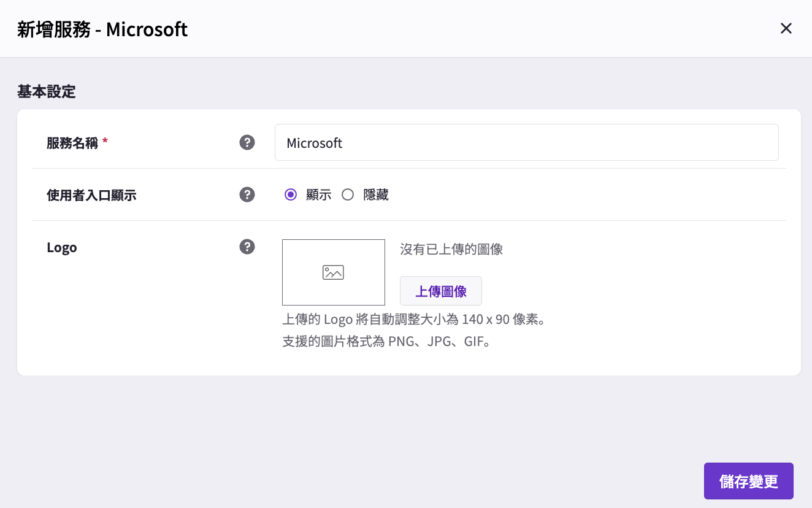Focus the 服務名稱 input field

[527, 142]
